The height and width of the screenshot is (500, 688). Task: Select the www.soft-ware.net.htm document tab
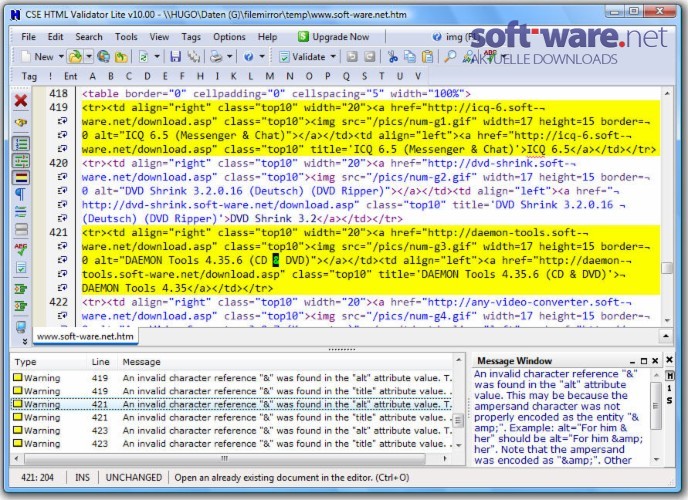click(85, 336)
